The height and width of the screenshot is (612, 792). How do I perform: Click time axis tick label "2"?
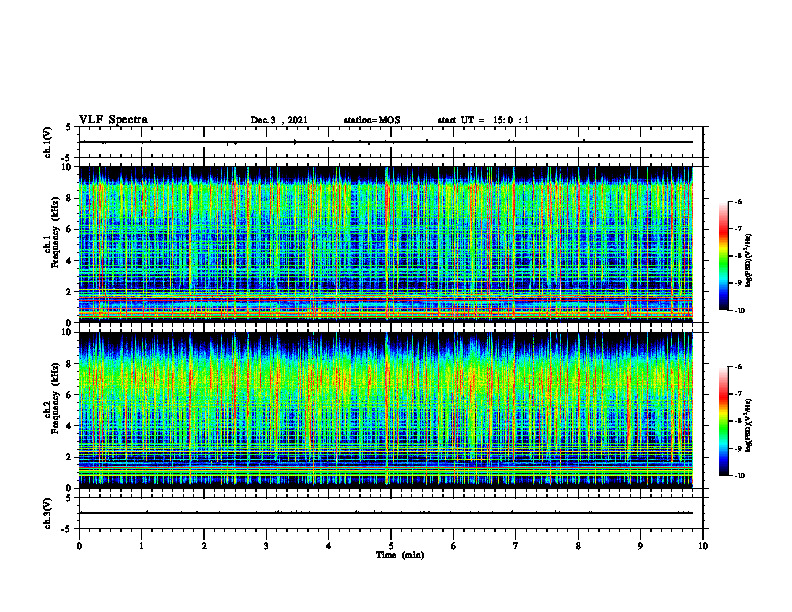pyautogui.click(x=204, y=546)
